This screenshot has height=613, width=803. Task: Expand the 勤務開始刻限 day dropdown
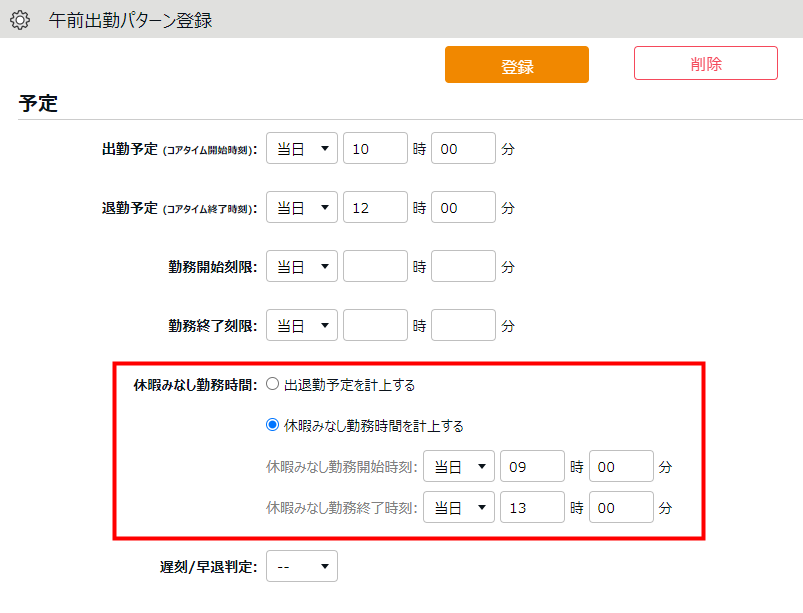pos(302,267)
